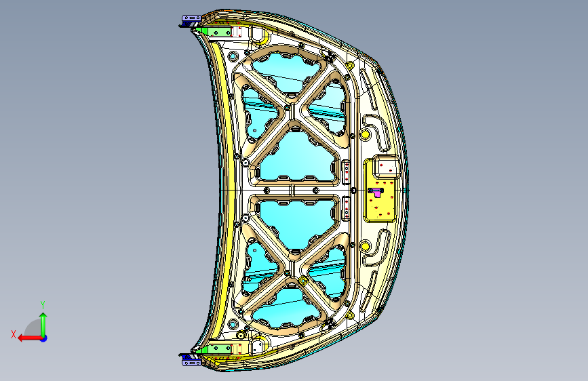Click the blue Z axis dot on the triad
The image size is (588, 381).
pyautogui.click(x=44, y=338)
